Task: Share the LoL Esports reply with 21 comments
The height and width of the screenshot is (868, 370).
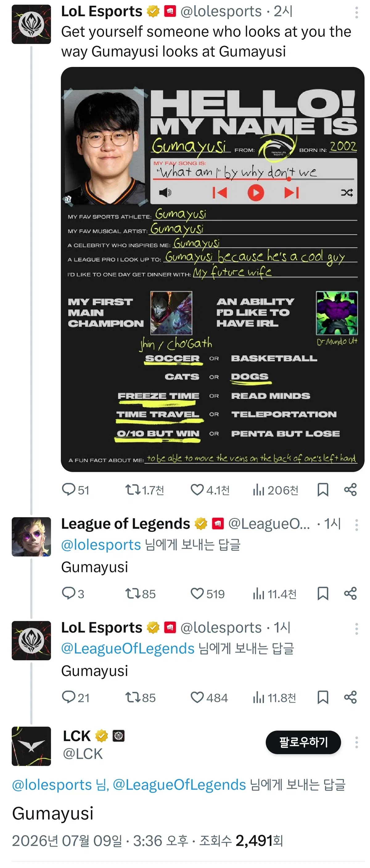Action: pos(350,697)
